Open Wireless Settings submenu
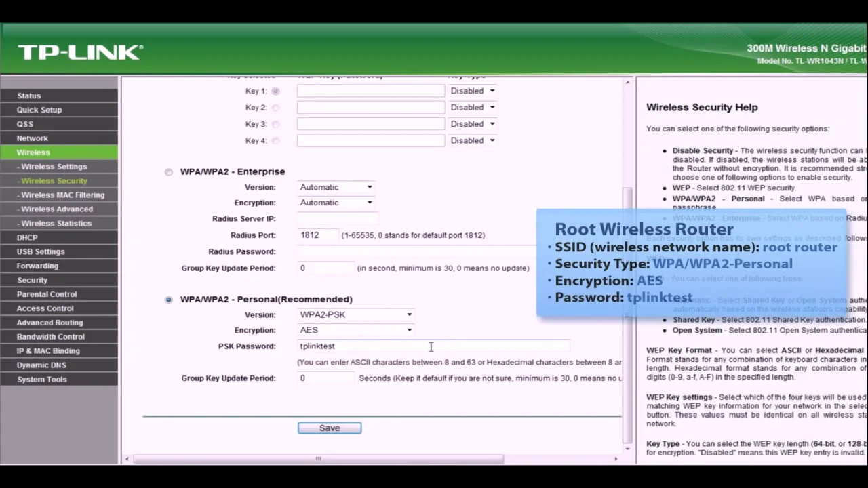The image size is (868, 488). click(x=59, y=167)
